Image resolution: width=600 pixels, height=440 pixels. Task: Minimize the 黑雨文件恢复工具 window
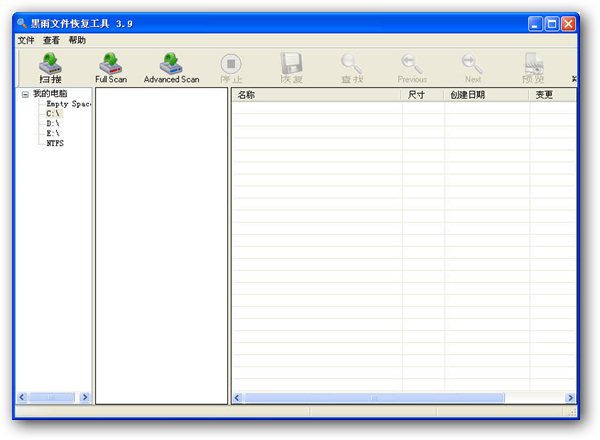point(535,24)
